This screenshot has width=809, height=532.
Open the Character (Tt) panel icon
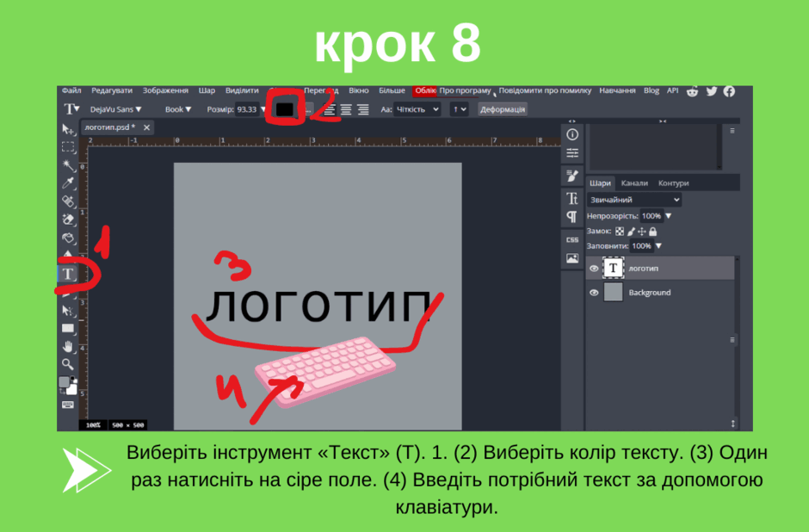[572, 198]
